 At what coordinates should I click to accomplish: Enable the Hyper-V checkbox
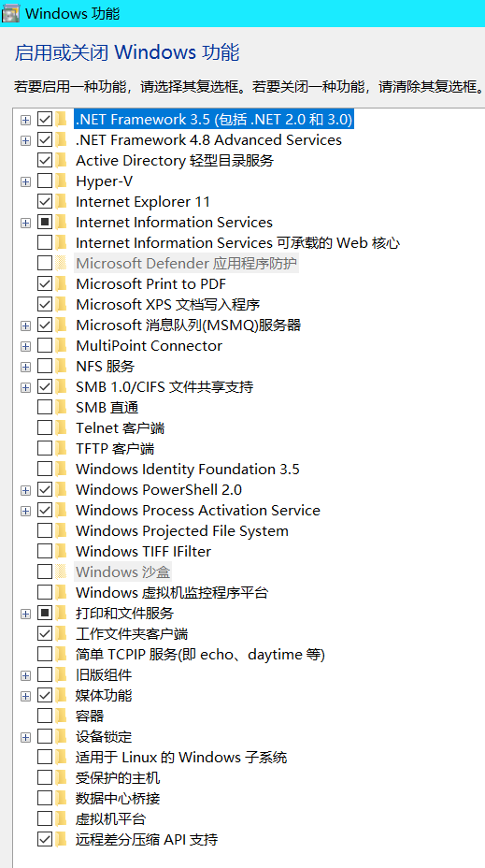click(x=45, y=181)
